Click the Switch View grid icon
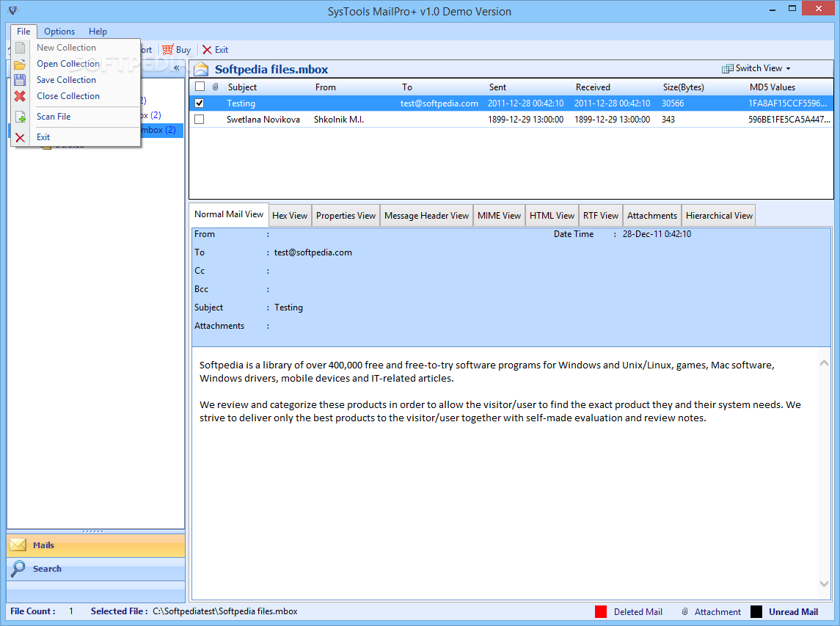This screenshot has width=840, height=626. 727,68
